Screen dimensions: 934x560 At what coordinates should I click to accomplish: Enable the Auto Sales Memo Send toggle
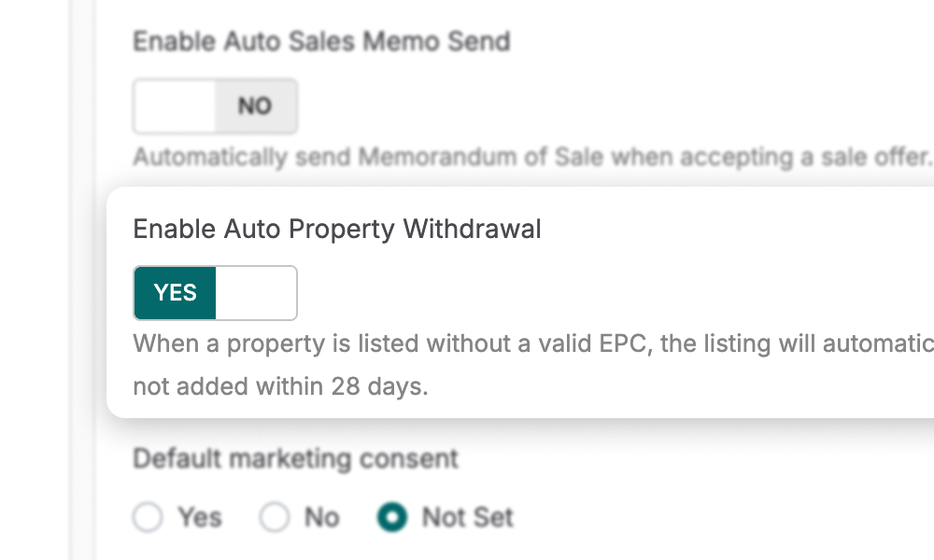[x=173, y=105]
